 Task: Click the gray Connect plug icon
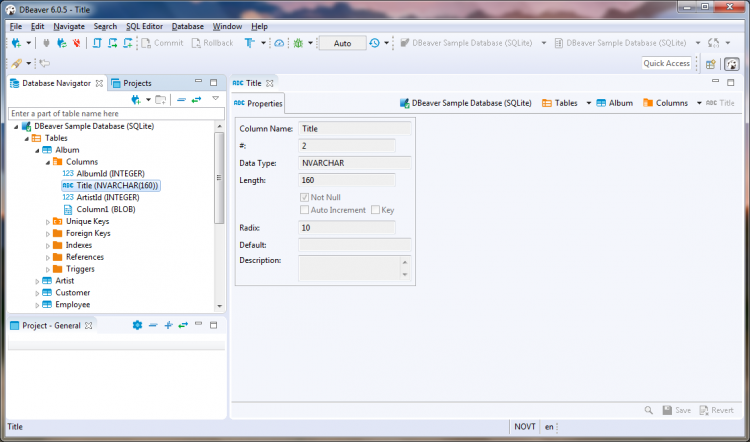tap(46, 43)
